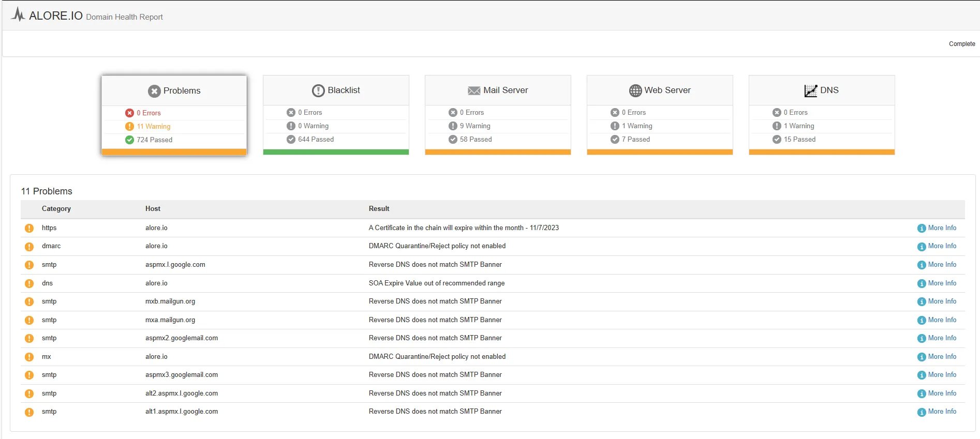Open More Info for mxa.mailgun.org
Viewport: 980px width, 439px height.
click(x=937, y=320)
